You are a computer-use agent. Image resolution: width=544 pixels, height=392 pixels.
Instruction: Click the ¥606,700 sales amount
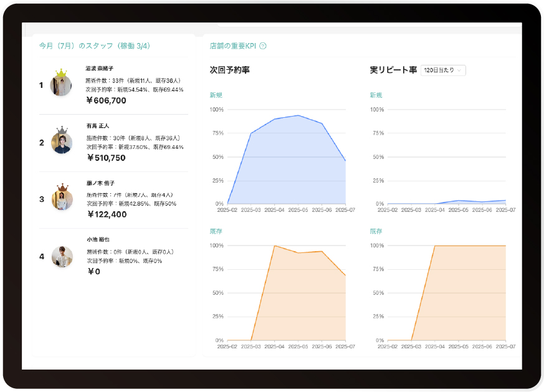[x=106, y=100]
